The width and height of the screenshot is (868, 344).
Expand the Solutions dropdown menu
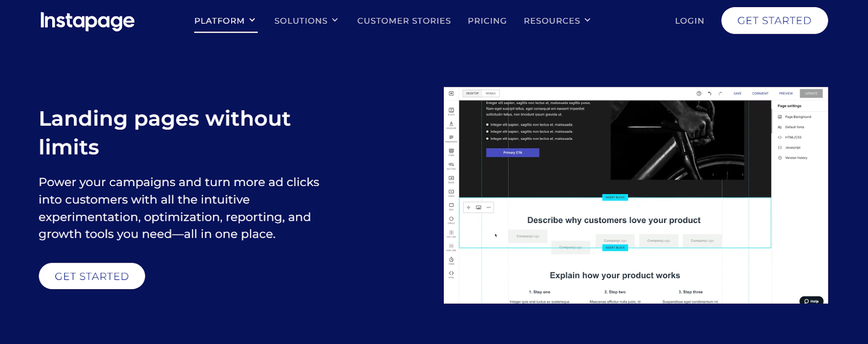306,21
